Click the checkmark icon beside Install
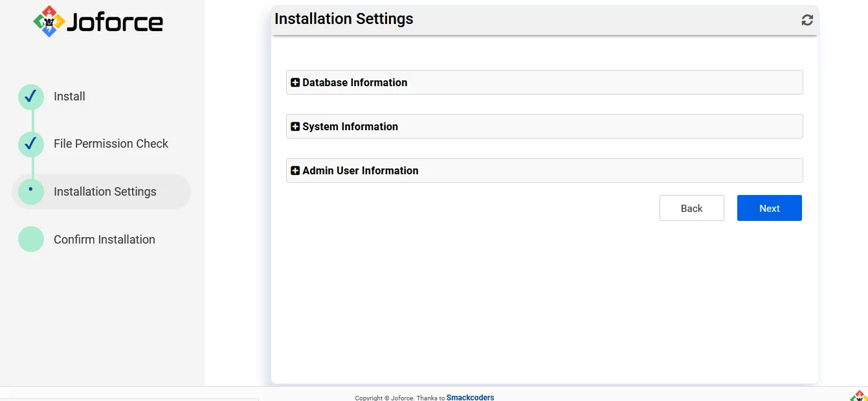 click(30, 96)
